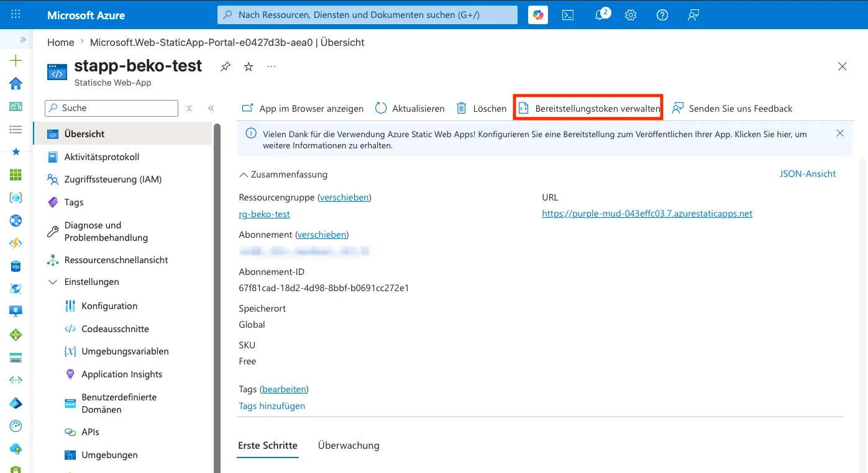Collapse the Einstellungen section
Screen dimensions: 868x473
[53, 282]
